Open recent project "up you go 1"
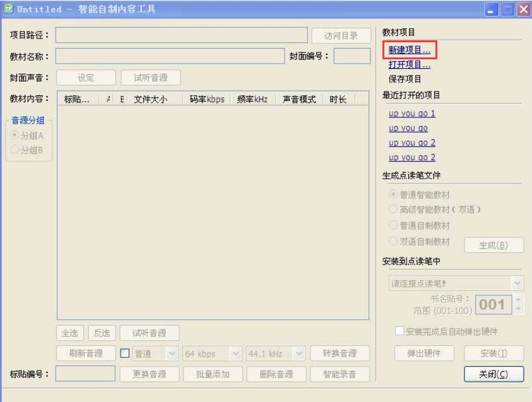This screenshot has height=402, width=532. click(411, 114)
